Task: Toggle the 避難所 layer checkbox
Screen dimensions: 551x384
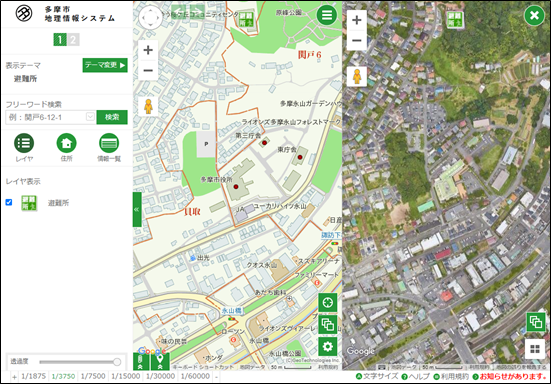Action: pos(9,202)
